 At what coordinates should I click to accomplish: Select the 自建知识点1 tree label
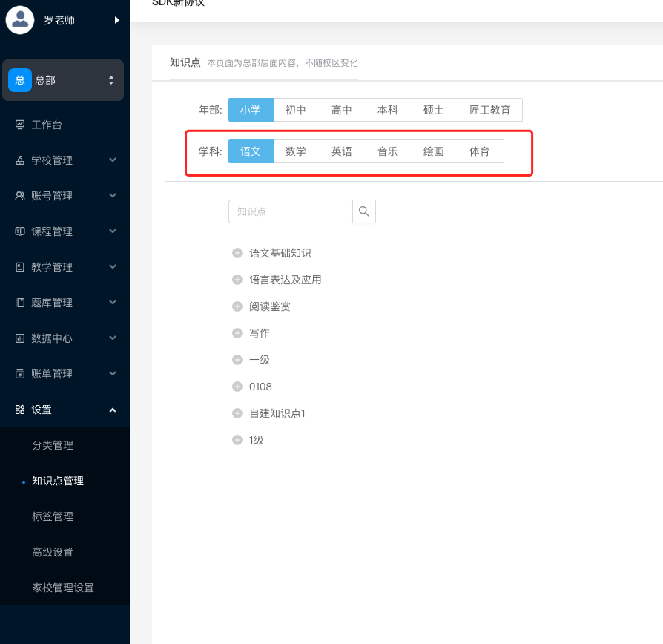coord(277,413)
